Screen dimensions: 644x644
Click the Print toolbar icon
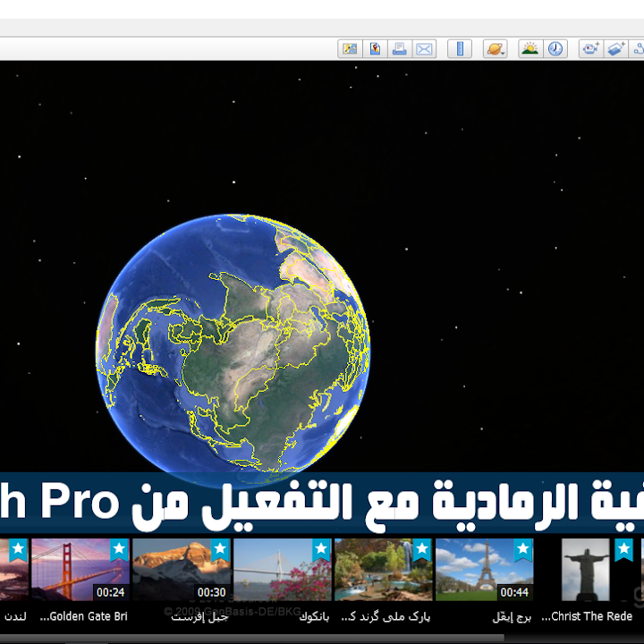pos(399,49)
